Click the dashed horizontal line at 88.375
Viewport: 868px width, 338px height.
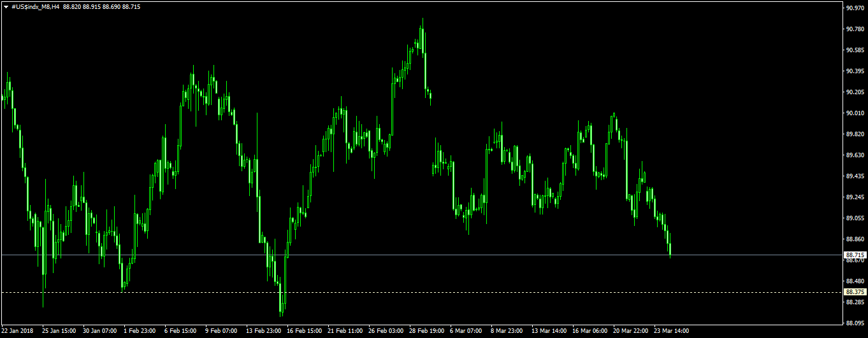pyautogui.click(x=421, y=292)
